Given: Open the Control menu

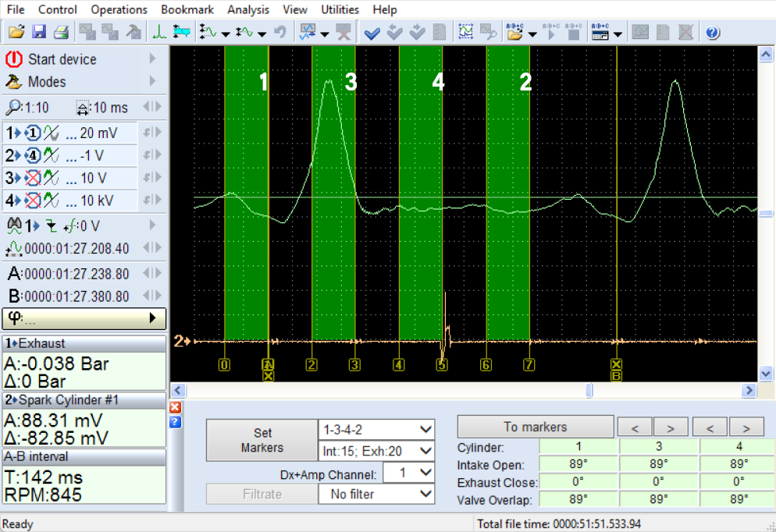Looking at the screenshot, I should coord(58,9).
